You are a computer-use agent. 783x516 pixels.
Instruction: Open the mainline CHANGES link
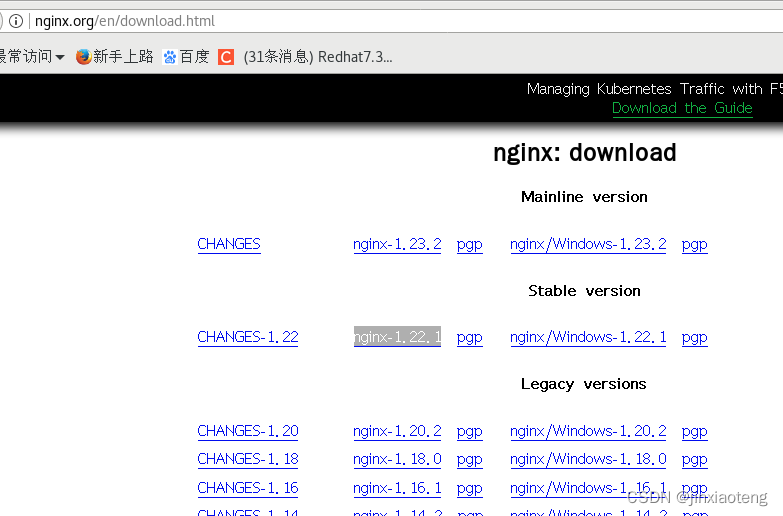229,244
